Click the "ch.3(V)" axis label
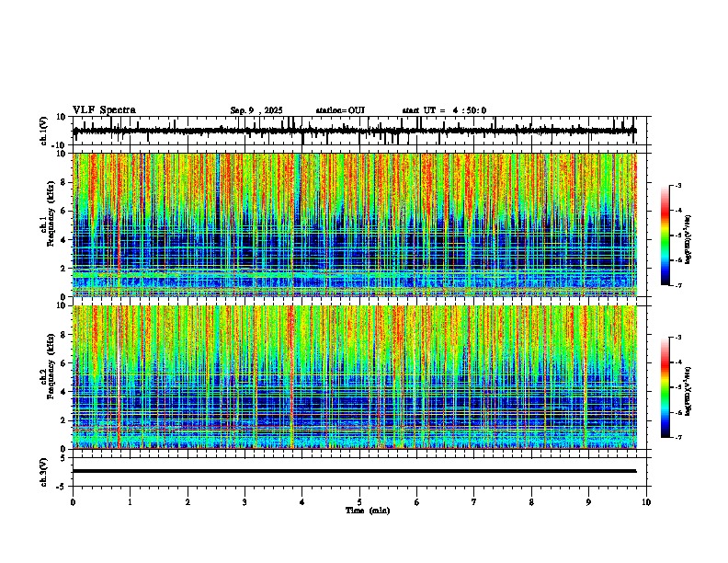The width and height of the screenshot is (728, 563). pos(43,472)
